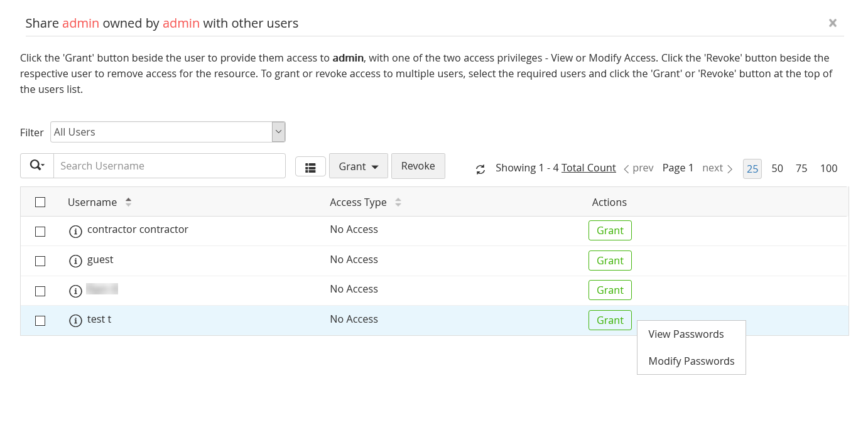Image resolution: width=868 pixels, height=425 pixels.
Task: Click the search magnifier icon
Action: [x=37, y=166]
